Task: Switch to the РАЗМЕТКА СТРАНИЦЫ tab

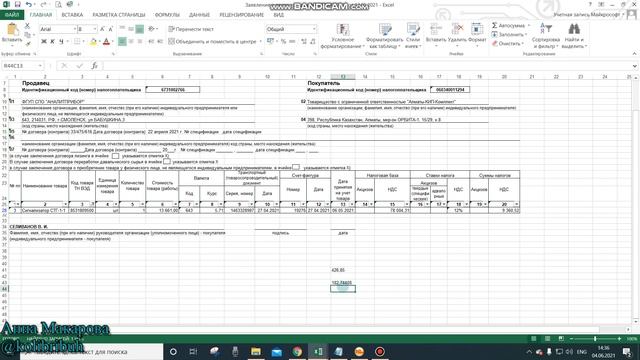Action: 119,15
